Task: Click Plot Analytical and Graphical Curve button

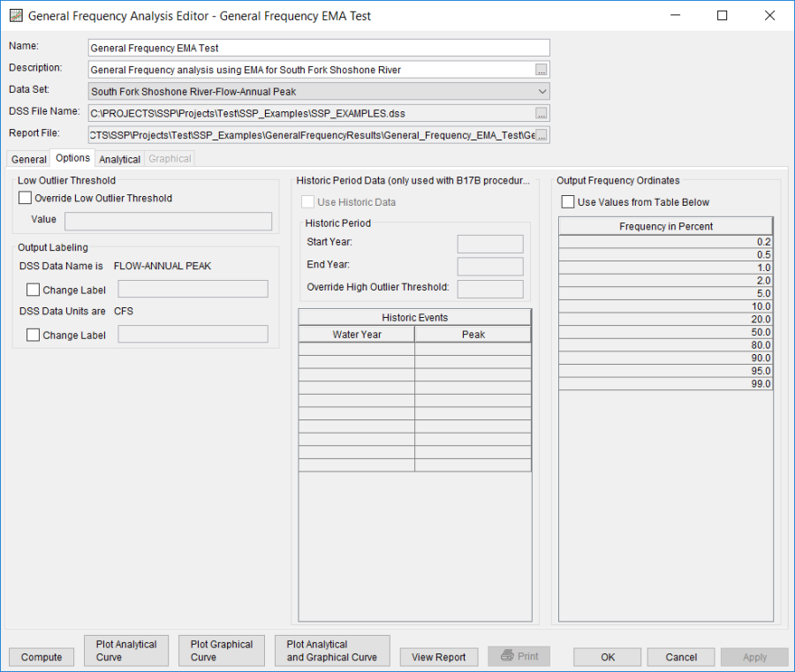Action: click(332, 651)
